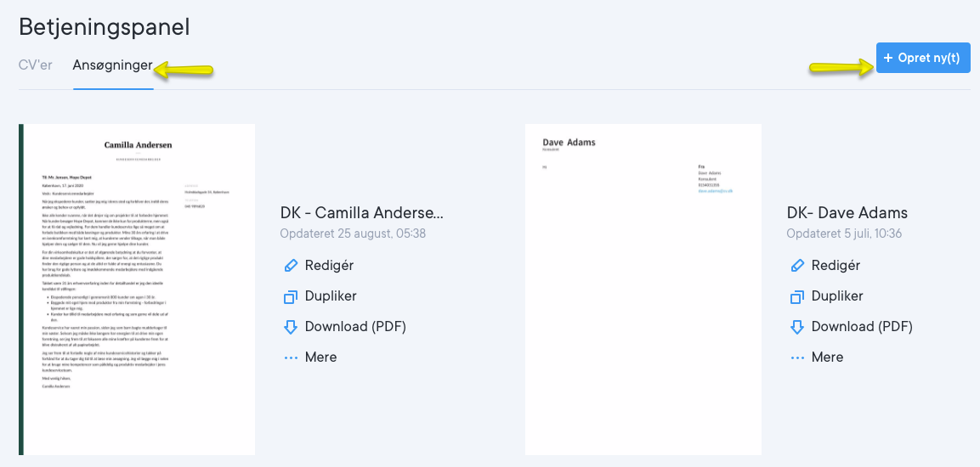980x467 pixels.
Task: Expand the Mere text menu for Dave Adams
Action: (828, 357)
